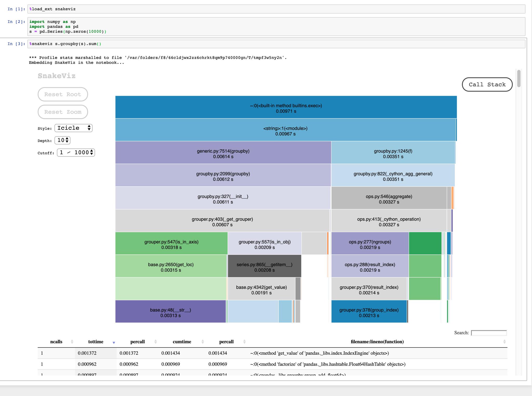Click groupby.py:822(_cython_agg_general) block

coord(393,175)
